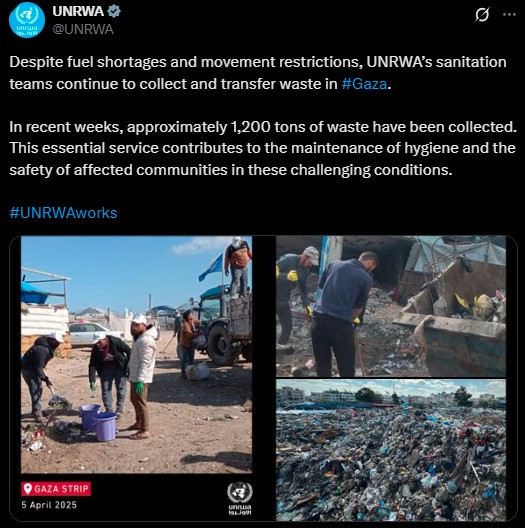The image size is (525, 528).
Task: Open the photo of workers near tractor
Action: 136,355
